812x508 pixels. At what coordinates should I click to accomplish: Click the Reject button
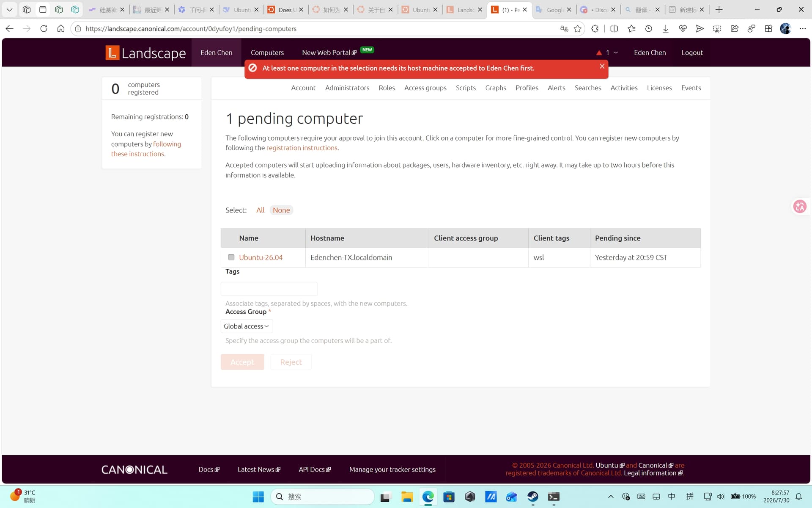[291, 362]
